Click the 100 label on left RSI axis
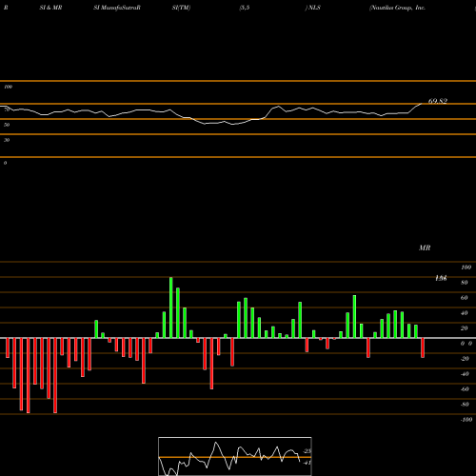The height and width of the screenshot is (476, 476). point(9,87)
